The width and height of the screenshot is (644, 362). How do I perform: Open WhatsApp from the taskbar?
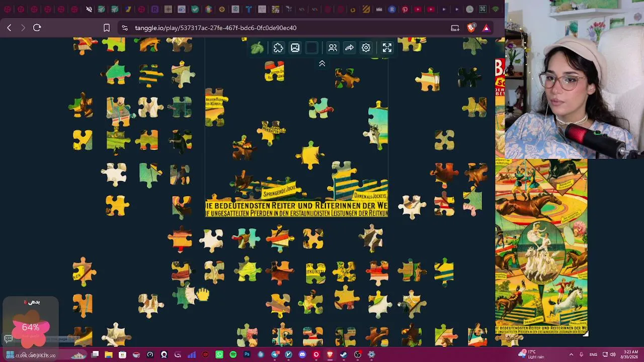219,354
